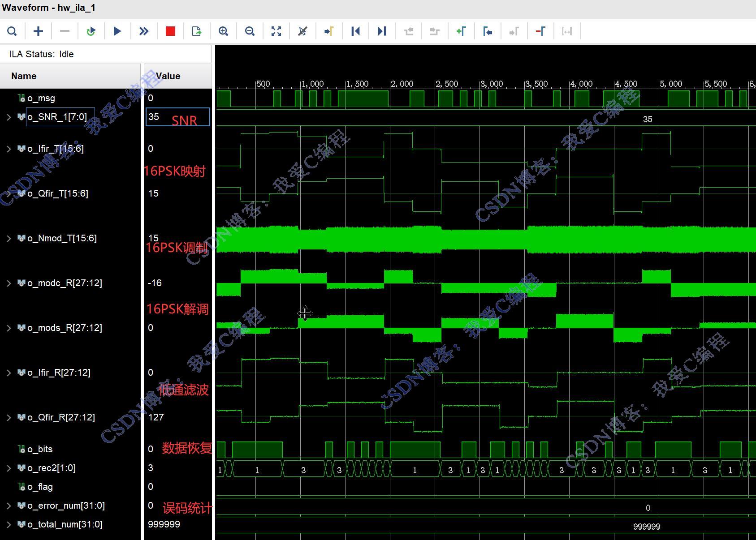This screenshot has width=756, height=540.
Task: Stop trigger with the red square
Action: click(170, 31)
